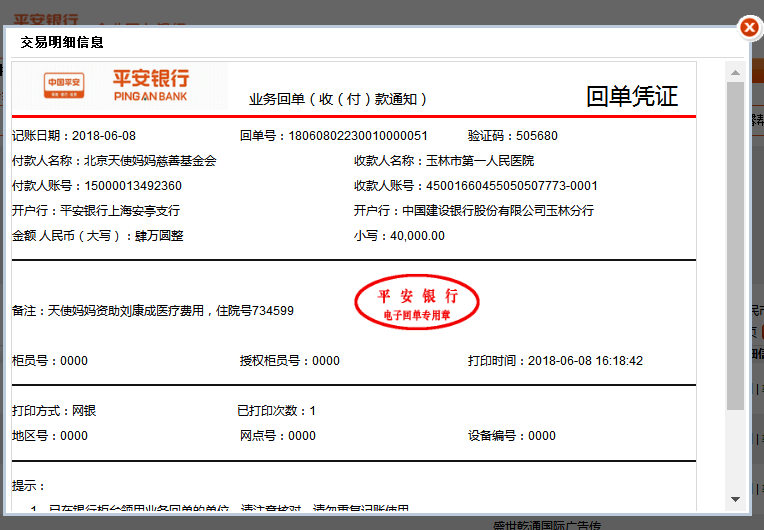Click the 交易明细信息 dialog title
Viewport: 764px width, 530px height.
[62, 42]
